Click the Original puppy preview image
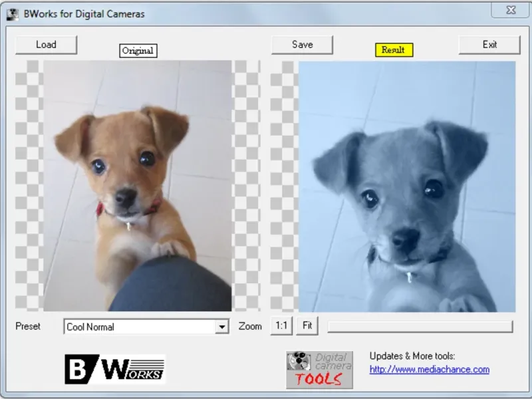This screenshot has height=399, width=532. (138, 186)
